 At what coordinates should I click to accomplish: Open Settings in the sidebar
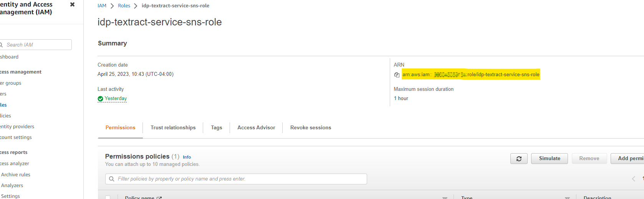tap(10, 196)
